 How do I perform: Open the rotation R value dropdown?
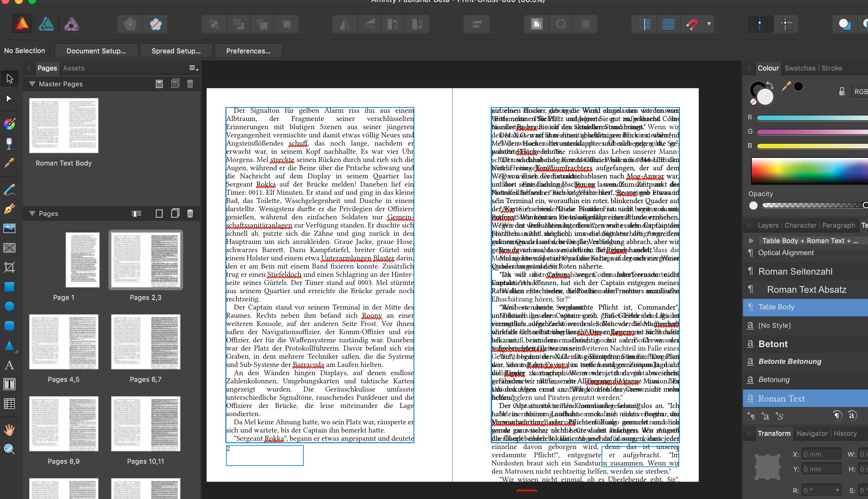click(837, 490)
